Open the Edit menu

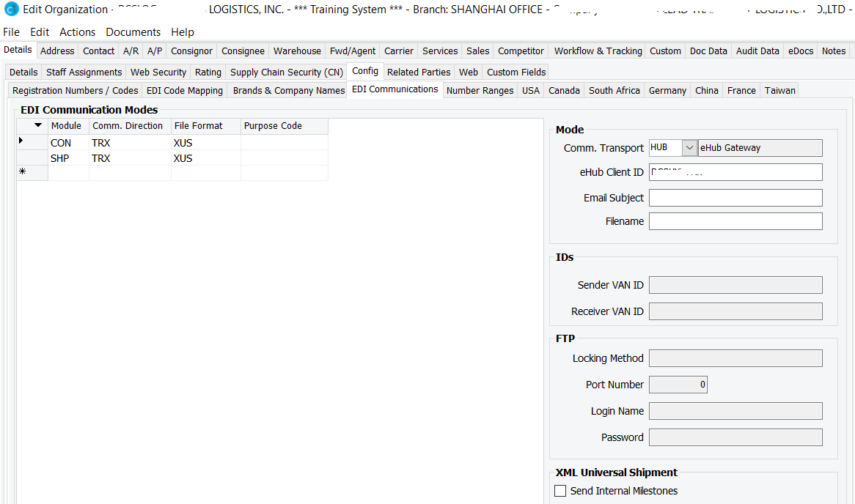[x=40, y=32]
